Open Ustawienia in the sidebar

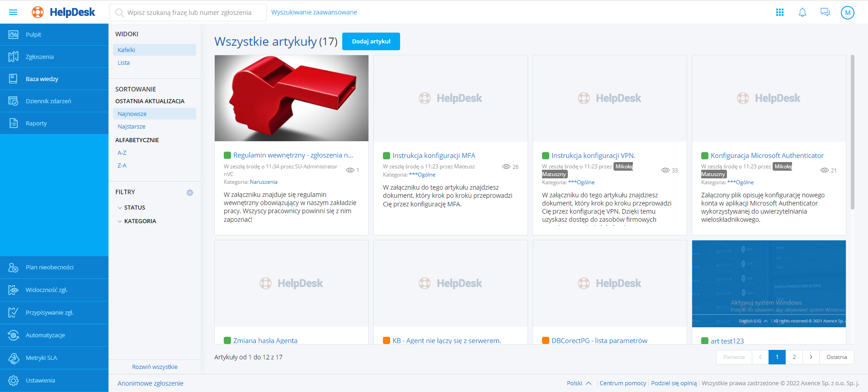point(40,380)
